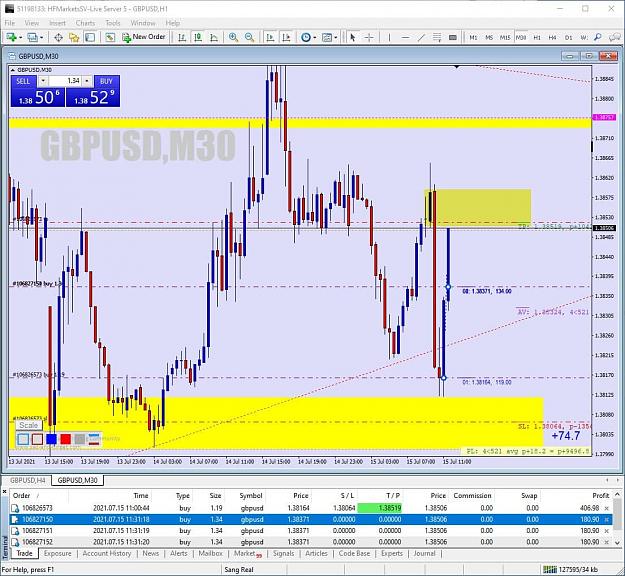This screenshot has height=576, width=625.
Task: Switch to W1 timeframe
Action: (584, 37)
